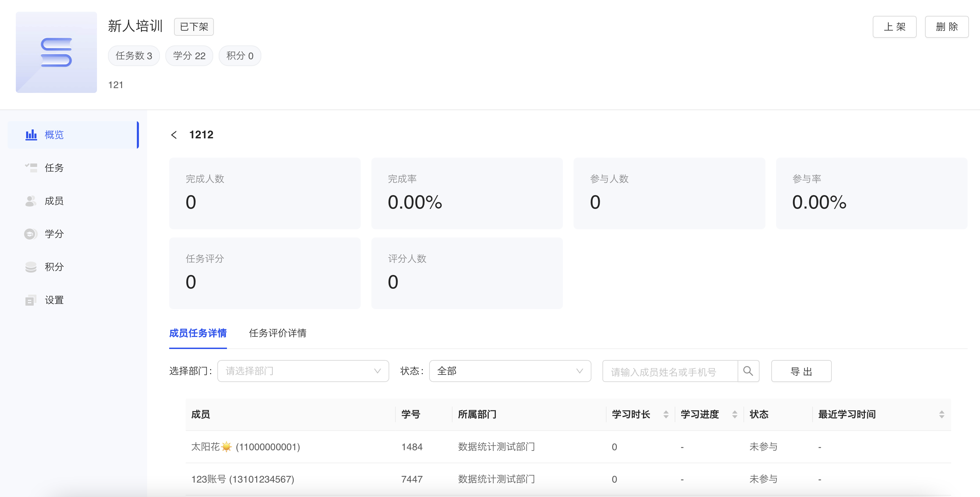Click the 导出 export button
The width and height of the screenshot is (980, 497).
click(801, 371)
